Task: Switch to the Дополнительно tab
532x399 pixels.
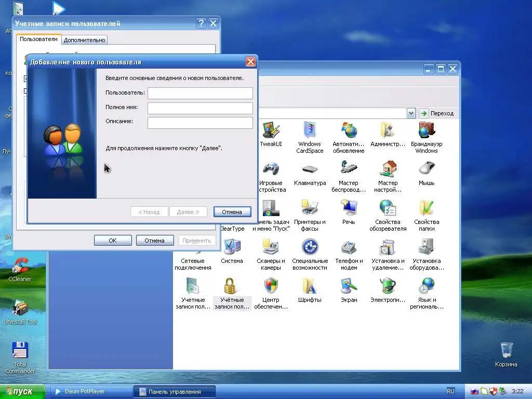Action: [84, 40]
